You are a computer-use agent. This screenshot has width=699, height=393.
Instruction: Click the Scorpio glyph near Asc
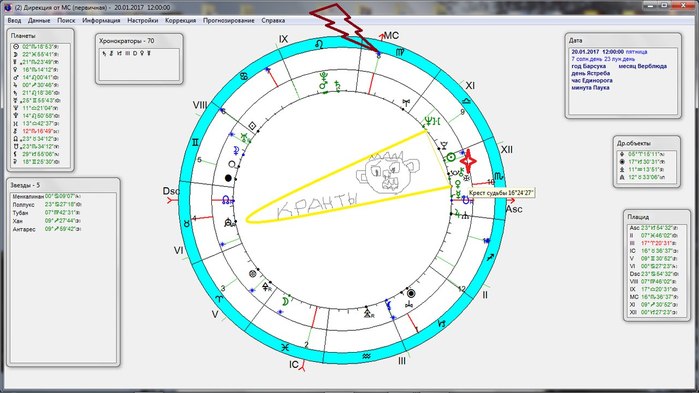pos(499,176)
